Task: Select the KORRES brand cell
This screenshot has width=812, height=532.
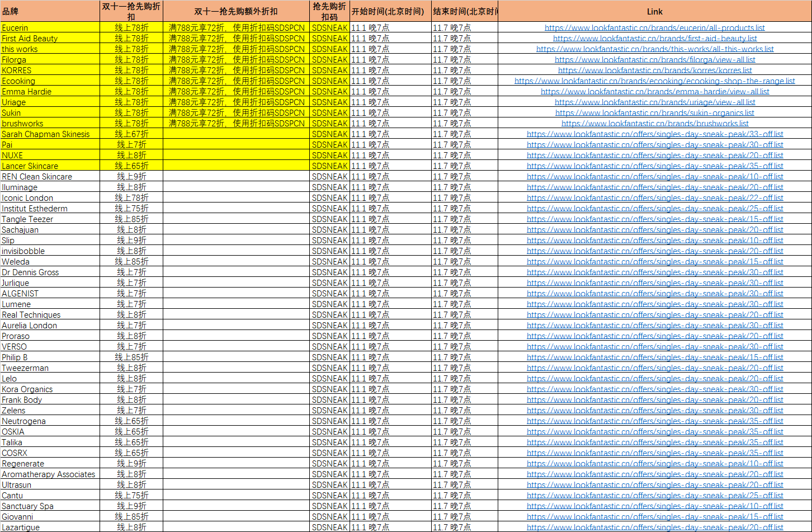Action: [50, 70]
